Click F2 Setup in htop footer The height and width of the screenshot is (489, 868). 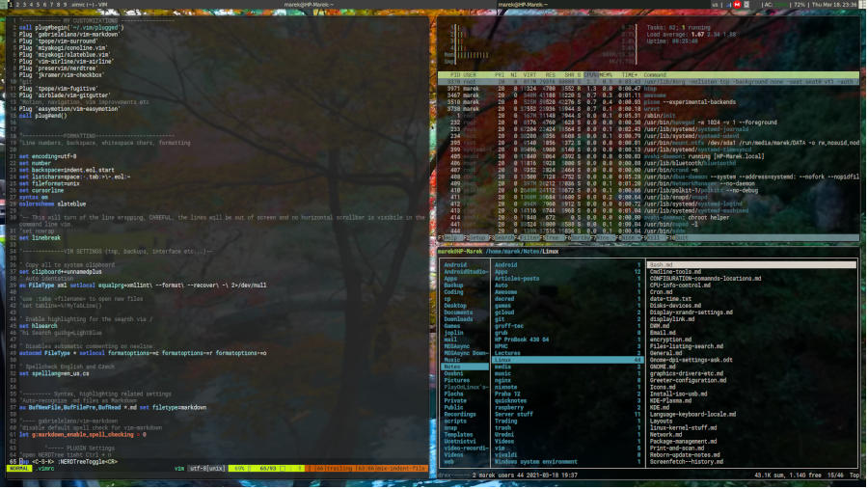tap(475, 237)
